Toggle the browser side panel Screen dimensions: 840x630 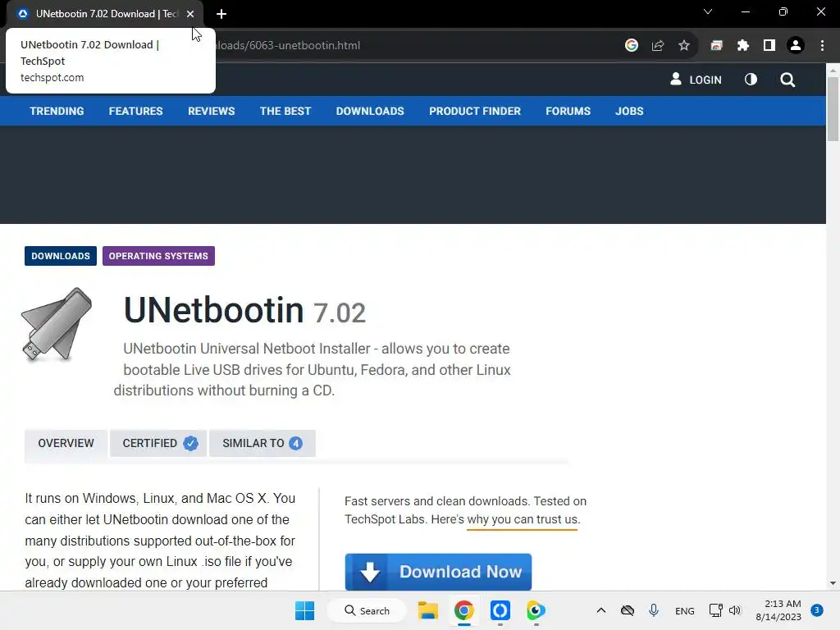[x=769, y=46]
